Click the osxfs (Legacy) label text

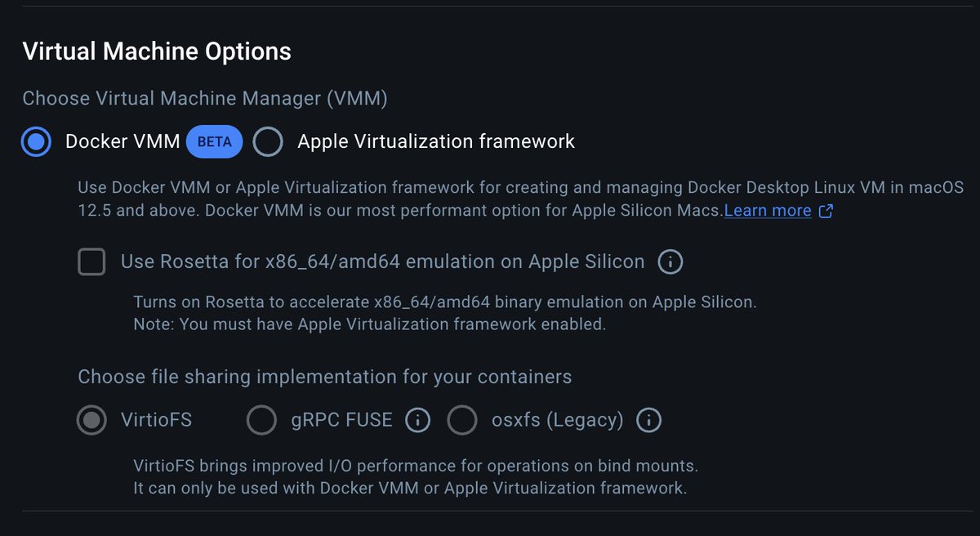tap(558, 421)
